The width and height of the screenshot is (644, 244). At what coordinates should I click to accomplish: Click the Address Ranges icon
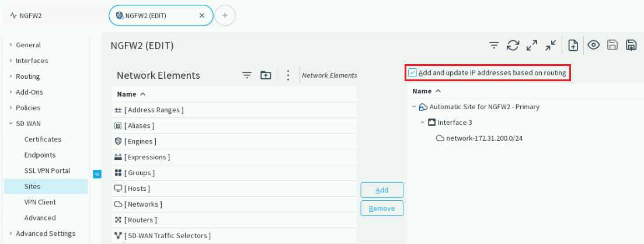coord(118,110)
